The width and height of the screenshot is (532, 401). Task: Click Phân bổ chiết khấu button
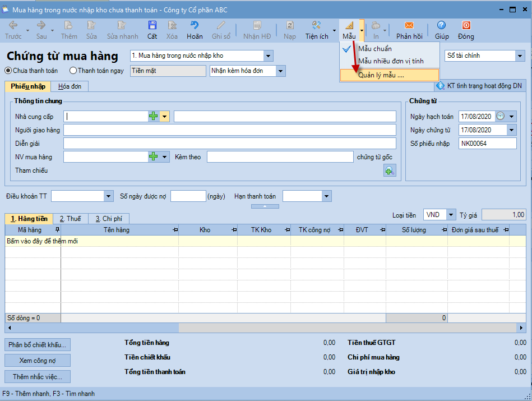[x=38, y=344]
